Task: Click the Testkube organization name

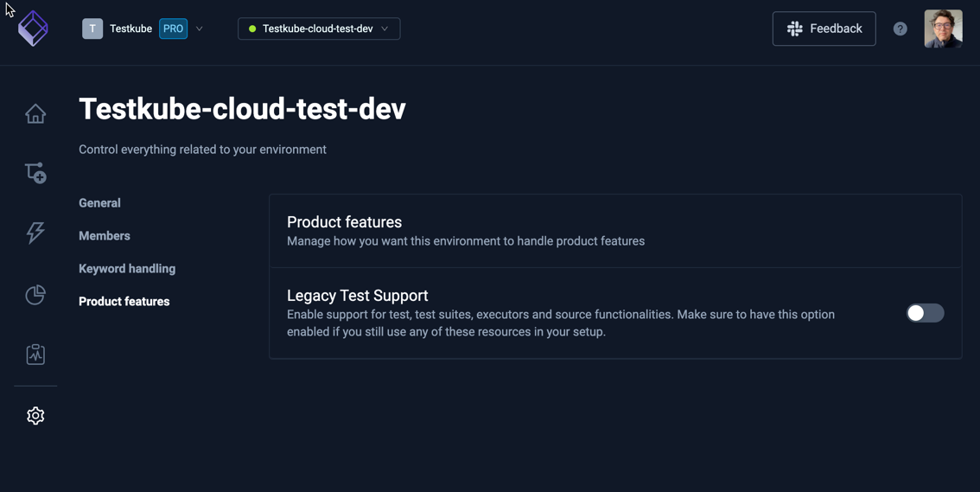Action: tap(130, 29)
